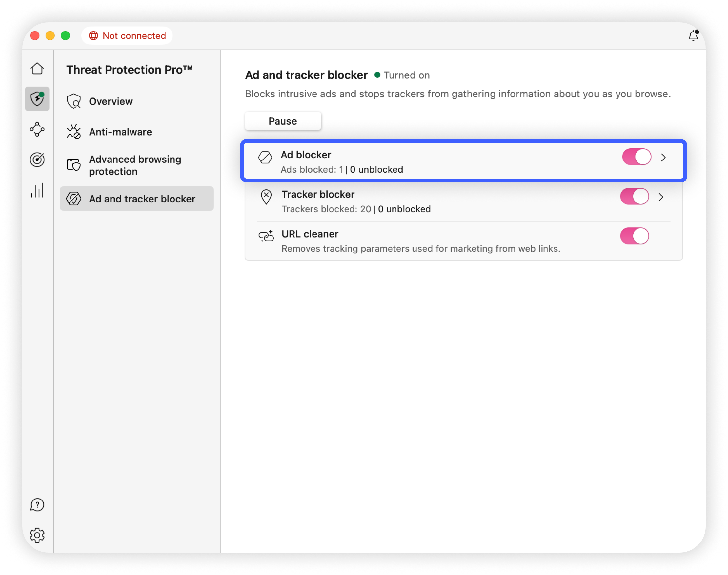Select the Threat Protection shield icon

pos(37,99)
